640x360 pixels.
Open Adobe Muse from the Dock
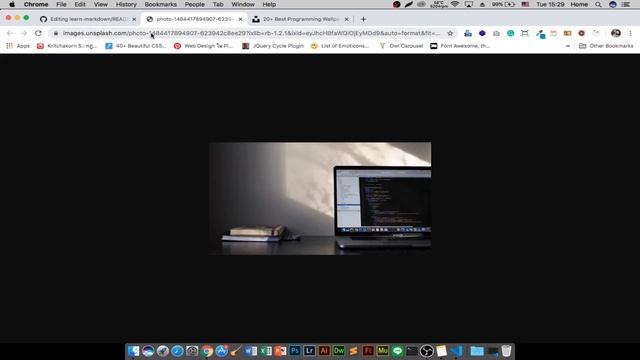tap(382, 351)
